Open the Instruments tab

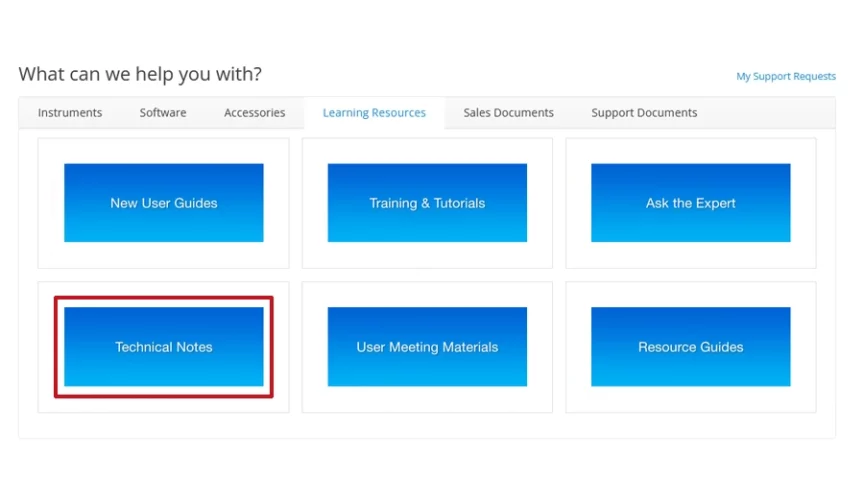[70, 113]
